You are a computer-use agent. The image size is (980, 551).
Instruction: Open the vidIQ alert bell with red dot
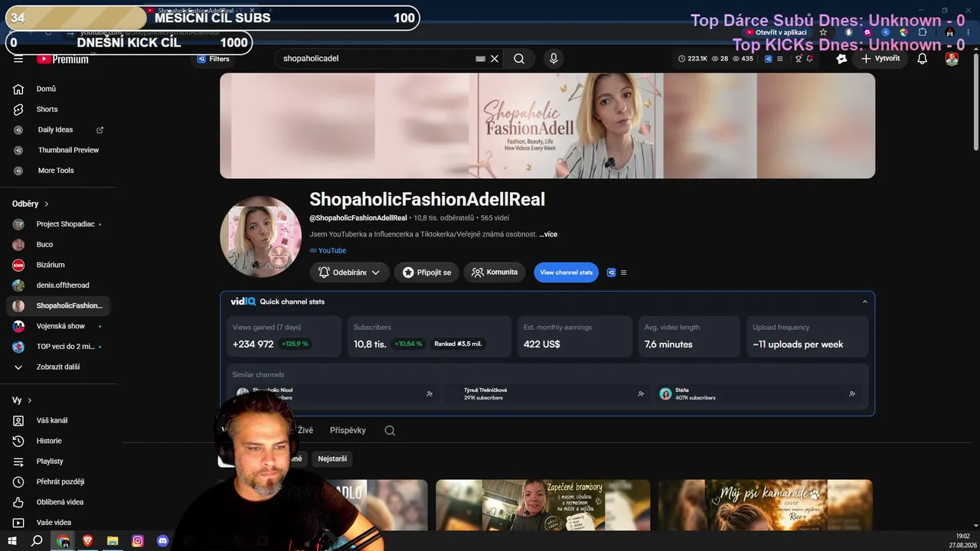[x=809, y=59]
